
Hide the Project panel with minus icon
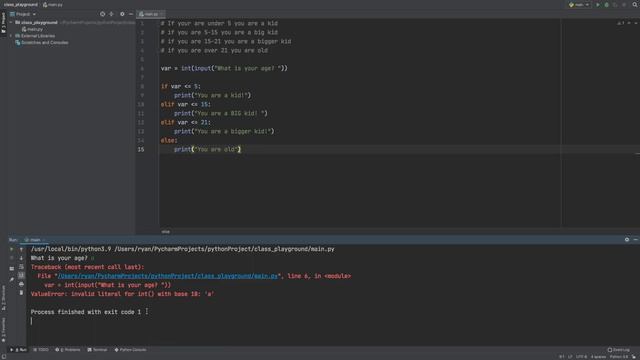pos(131,14)
